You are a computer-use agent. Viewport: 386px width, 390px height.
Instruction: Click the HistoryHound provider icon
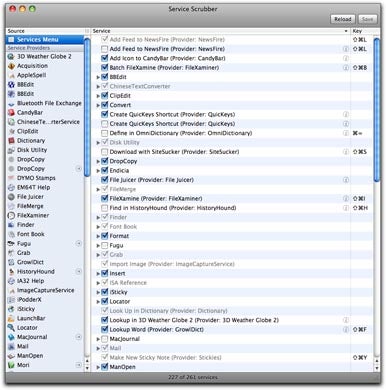pos(11,271)
